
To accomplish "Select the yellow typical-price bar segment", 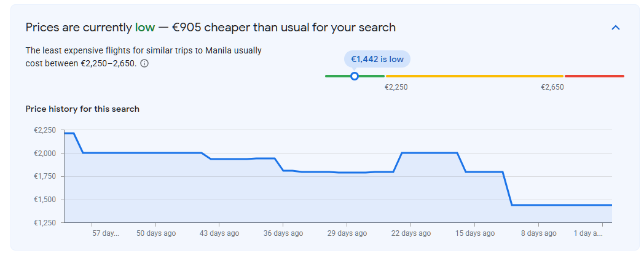I will click(x=474, y=76).
